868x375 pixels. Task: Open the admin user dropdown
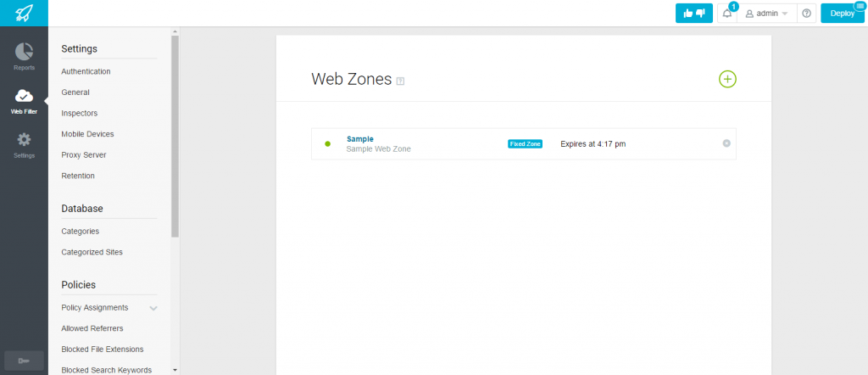[766, 14]
